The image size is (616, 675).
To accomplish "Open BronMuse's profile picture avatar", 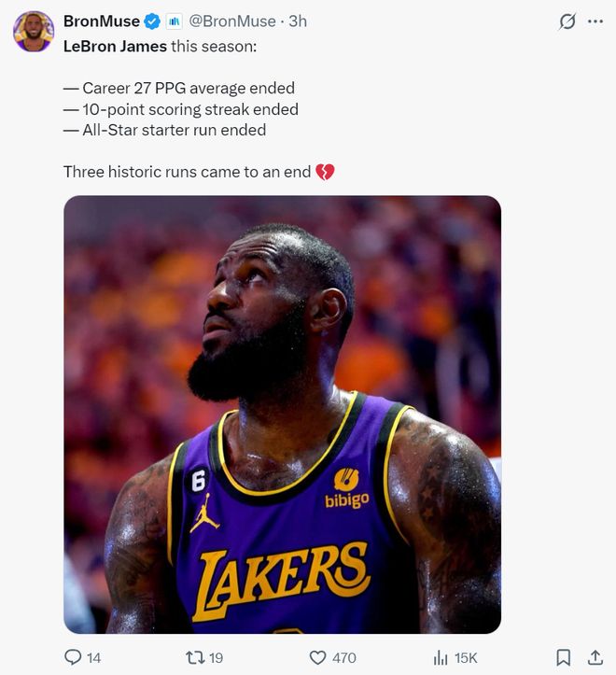I will point(33,31).
